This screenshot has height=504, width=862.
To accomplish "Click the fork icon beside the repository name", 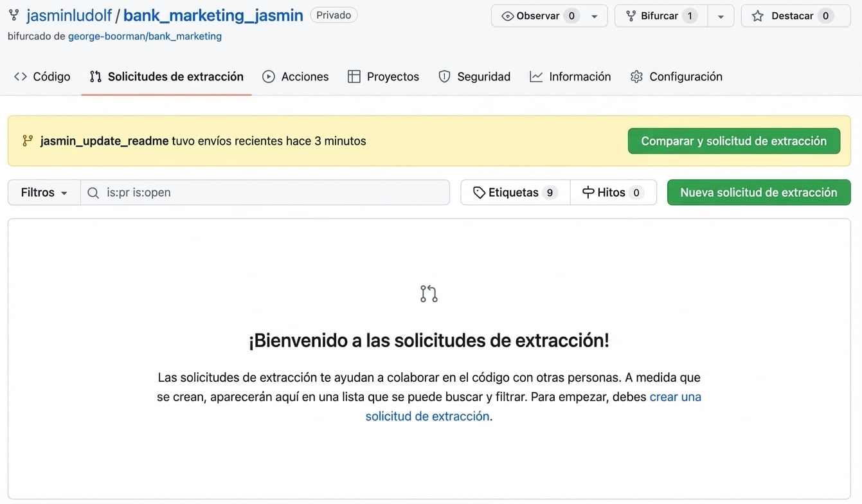I will click(13, 15).
